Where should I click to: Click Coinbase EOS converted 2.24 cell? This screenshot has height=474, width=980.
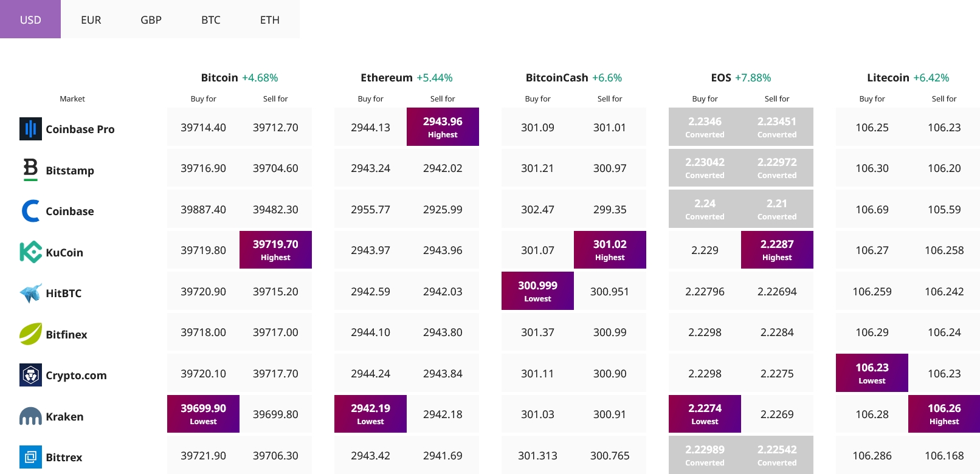[x=705, y=209]
